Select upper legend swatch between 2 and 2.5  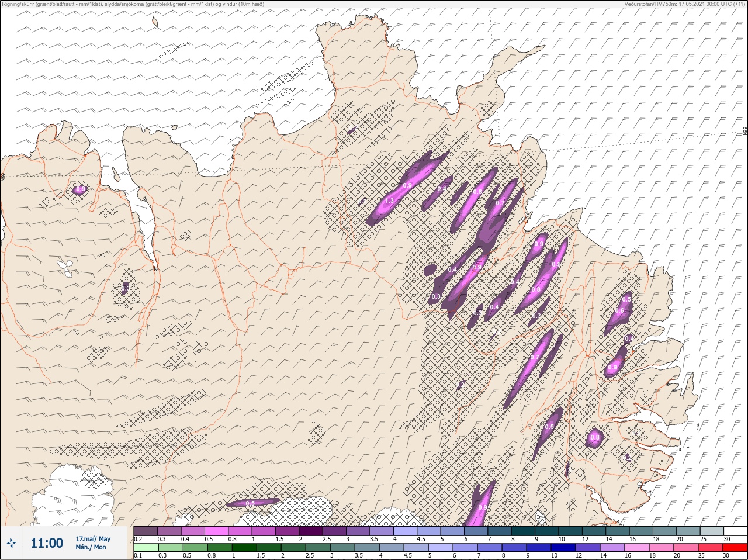311,531
